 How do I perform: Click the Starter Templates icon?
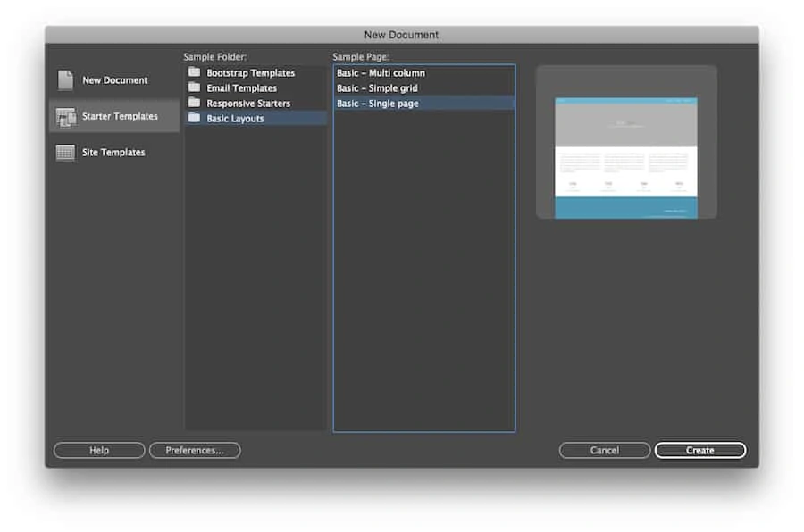coord(66,117)
